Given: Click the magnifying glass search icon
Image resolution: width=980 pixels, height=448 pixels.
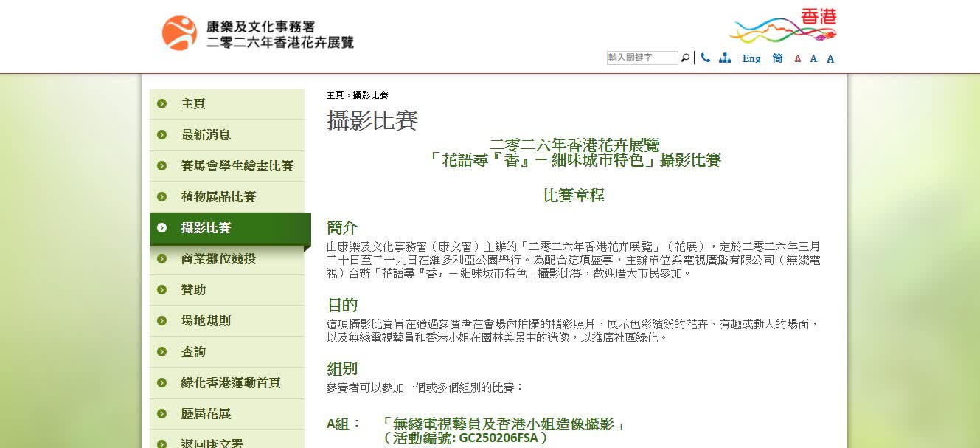Looking at the screenshot, I should pos(685,58).
